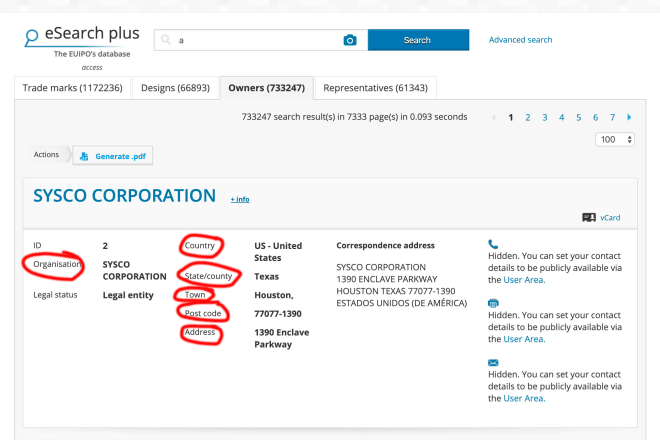Open the Representatives tab

[x=375, y=88]
